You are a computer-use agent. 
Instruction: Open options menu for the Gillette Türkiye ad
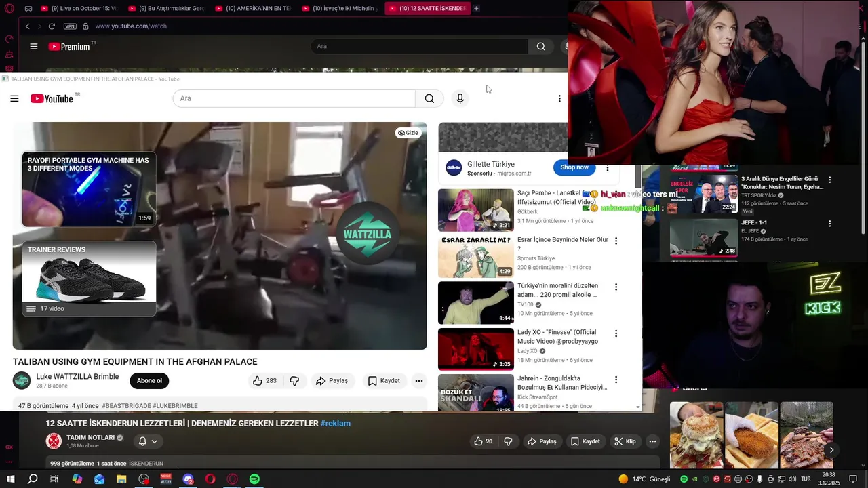pos(608,168)
